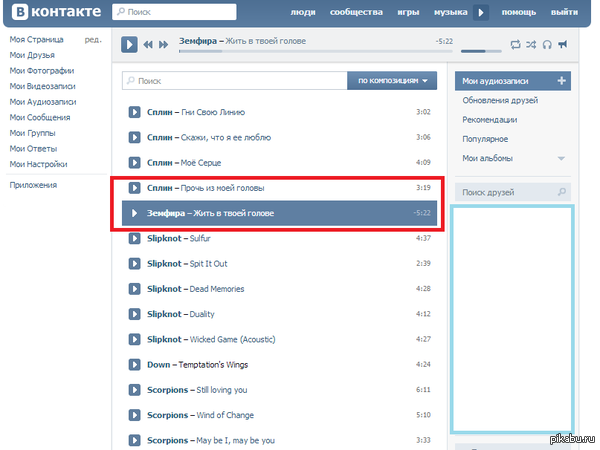Play Scorpions – Wind of Change
The image size is (600, 450).
pyautogui.click(x=135, y=415)
